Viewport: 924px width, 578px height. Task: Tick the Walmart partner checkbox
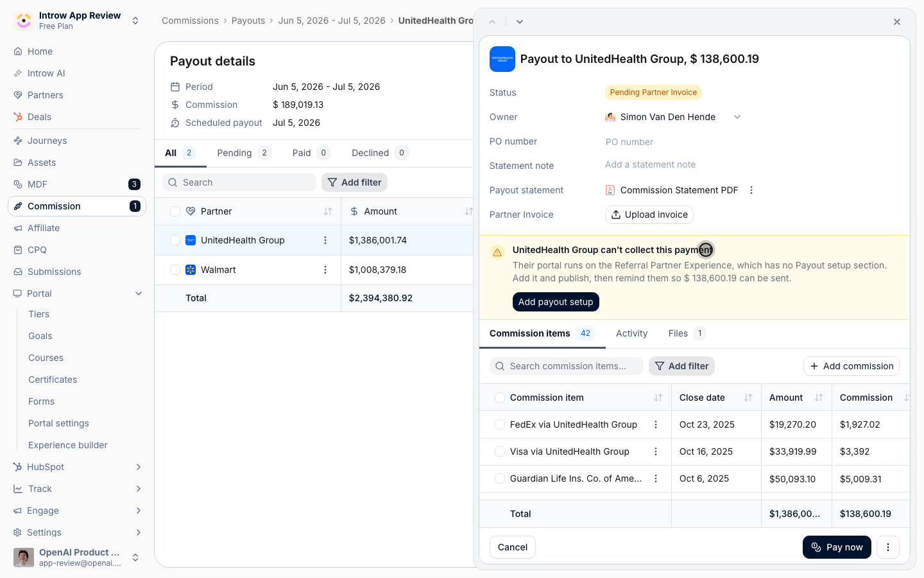(x=175, y=270)
